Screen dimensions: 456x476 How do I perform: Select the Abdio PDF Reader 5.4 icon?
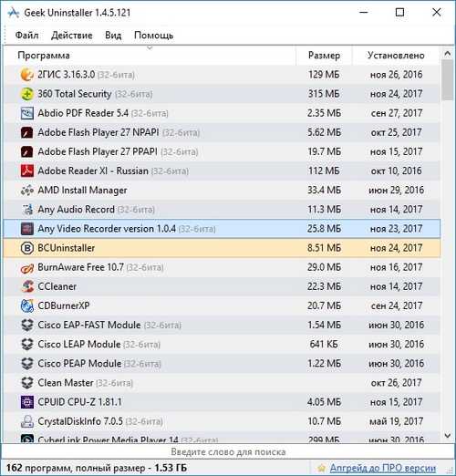point(26,113)
